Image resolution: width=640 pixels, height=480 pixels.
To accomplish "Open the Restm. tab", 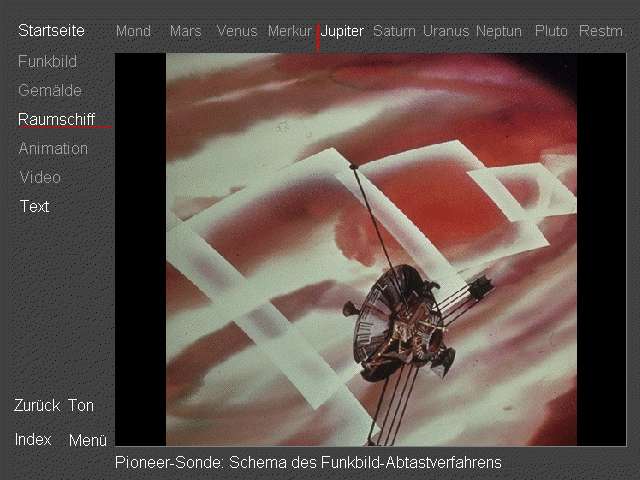I will point(602,31).
